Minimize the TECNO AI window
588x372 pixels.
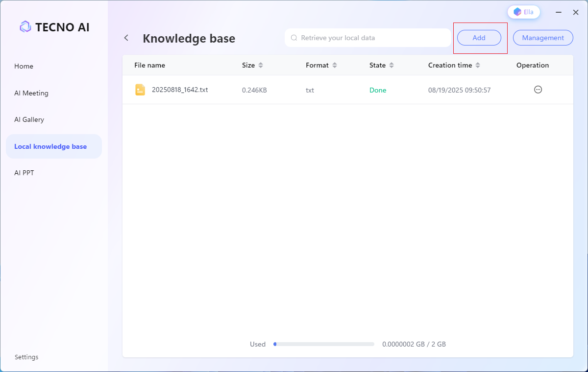point(559,12)
